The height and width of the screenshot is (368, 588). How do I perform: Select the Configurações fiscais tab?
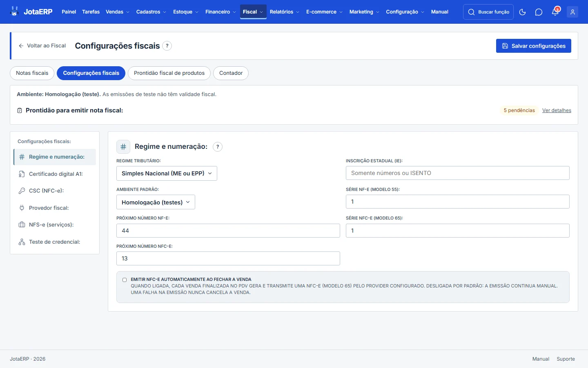coord(91,73)
